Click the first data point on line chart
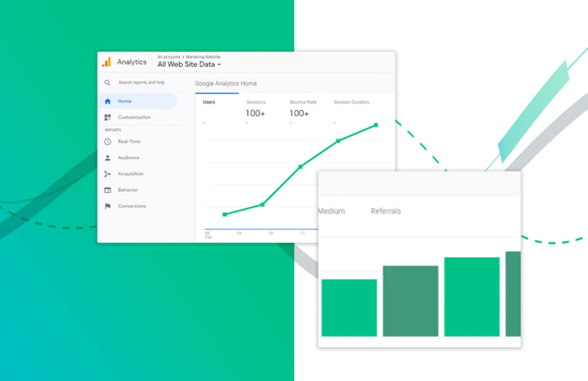 (225, 214)
